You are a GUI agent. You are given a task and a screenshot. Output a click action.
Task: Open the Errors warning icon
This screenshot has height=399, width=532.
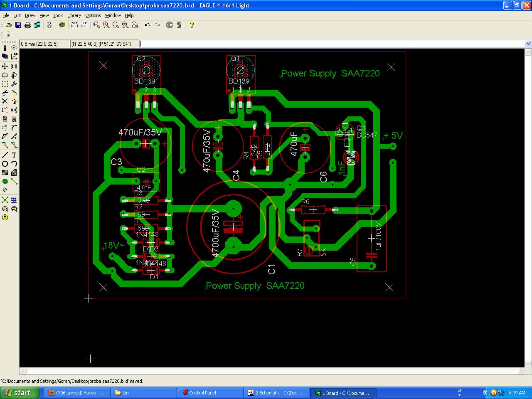point(5,217)
